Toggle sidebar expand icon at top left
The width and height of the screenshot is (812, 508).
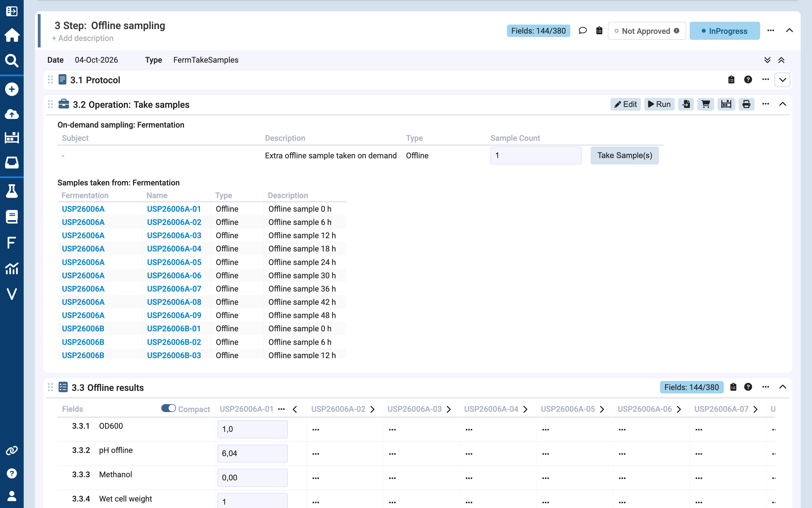tap(12, 11)
